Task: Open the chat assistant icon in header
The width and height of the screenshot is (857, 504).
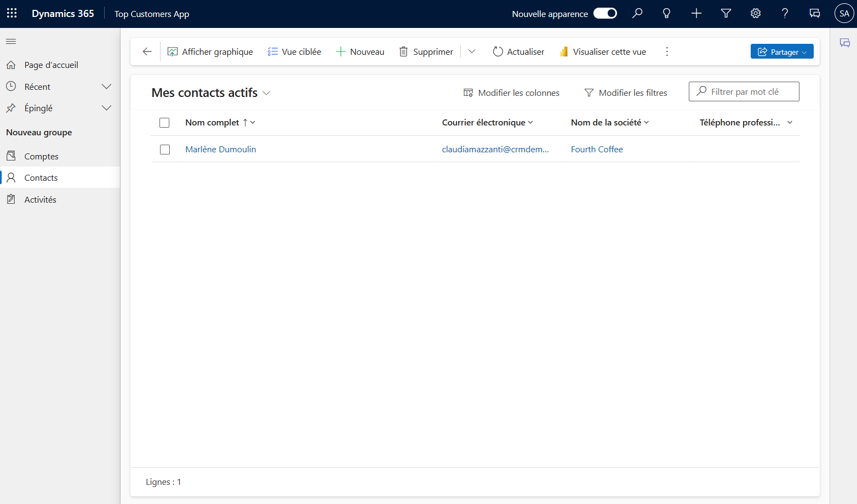Action: (815, 13)
